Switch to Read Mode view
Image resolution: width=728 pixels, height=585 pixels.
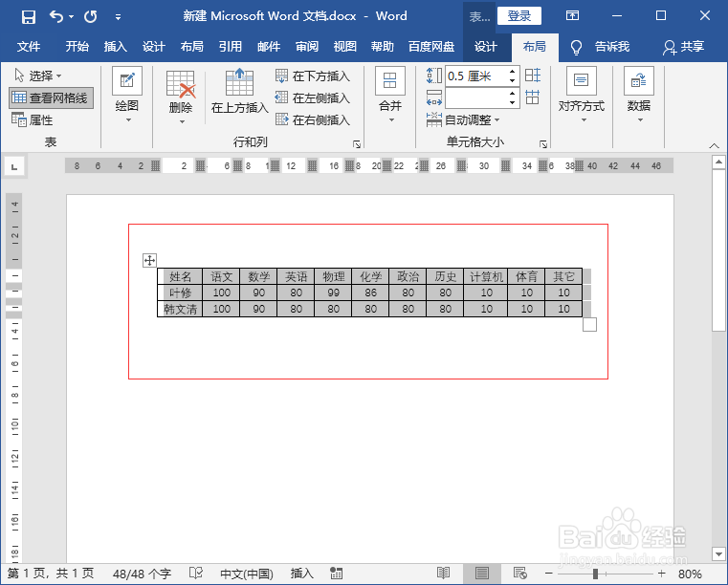(x=443, y=574)
